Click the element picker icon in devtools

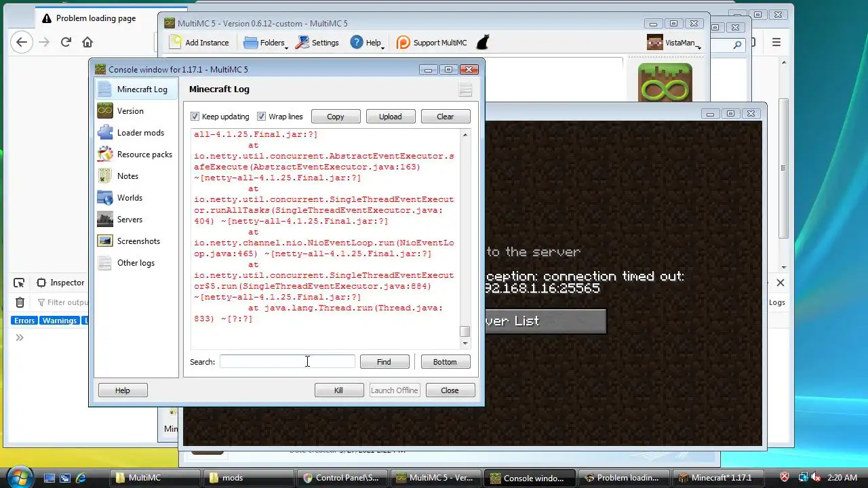point(19,283)
